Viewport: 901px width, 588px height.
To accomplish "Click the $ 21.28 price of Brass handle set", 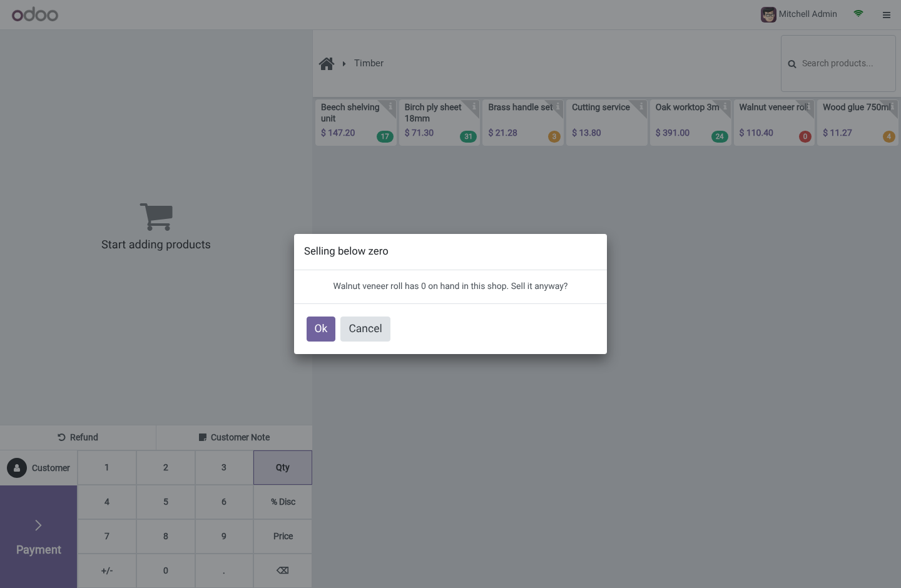I will [503, 133].
